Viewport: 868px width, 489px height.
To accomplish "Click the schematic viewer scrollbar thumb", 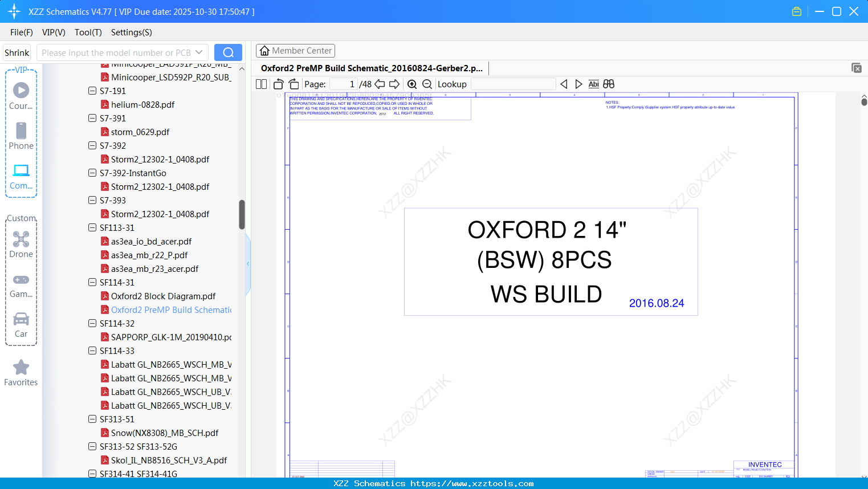I will (x=864, y=101).
